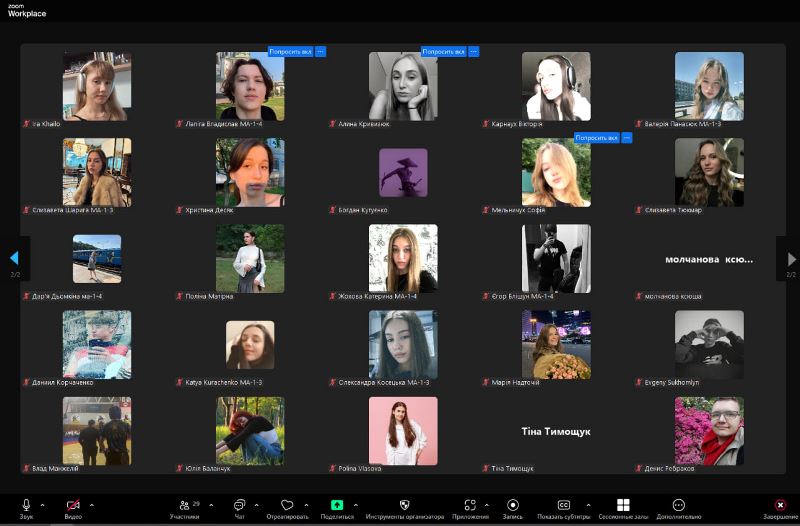This screenshot has width=800, height=526.
Task: Expand caret next to Показать субтитры
Action: point(588,505)
